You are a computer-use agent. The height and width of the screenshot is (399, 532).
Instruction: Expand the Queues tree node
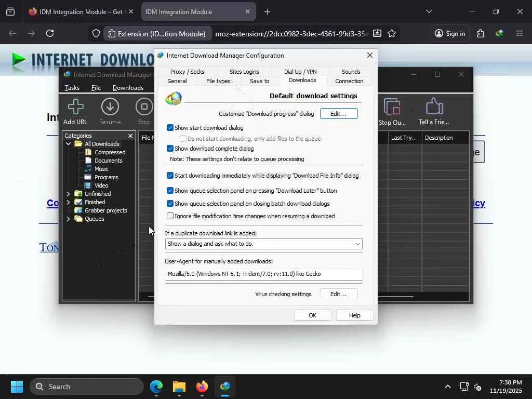(x=68, y=219)
